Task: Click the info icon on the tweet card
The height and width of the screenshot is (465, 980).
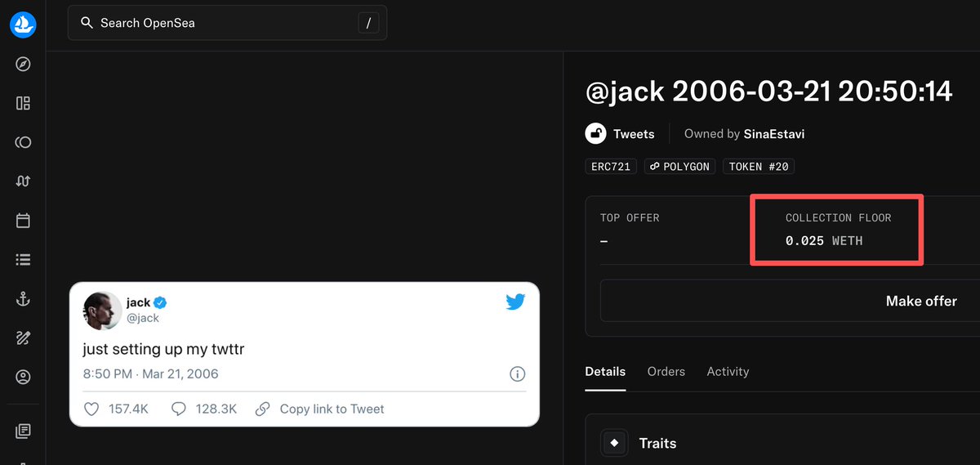Action: click(517, 374)
